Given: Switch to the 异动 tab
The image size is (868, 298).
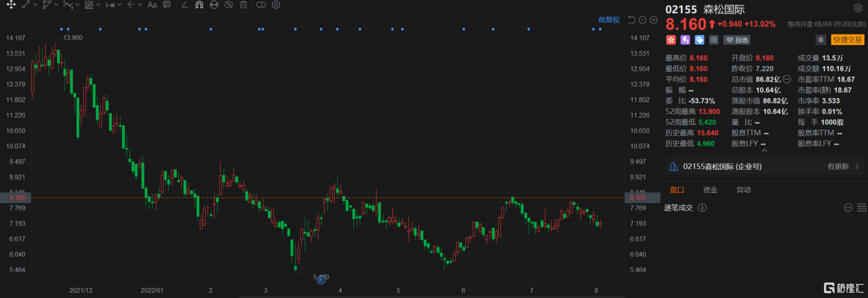Looking at the screenshot, I should [743, 190].
